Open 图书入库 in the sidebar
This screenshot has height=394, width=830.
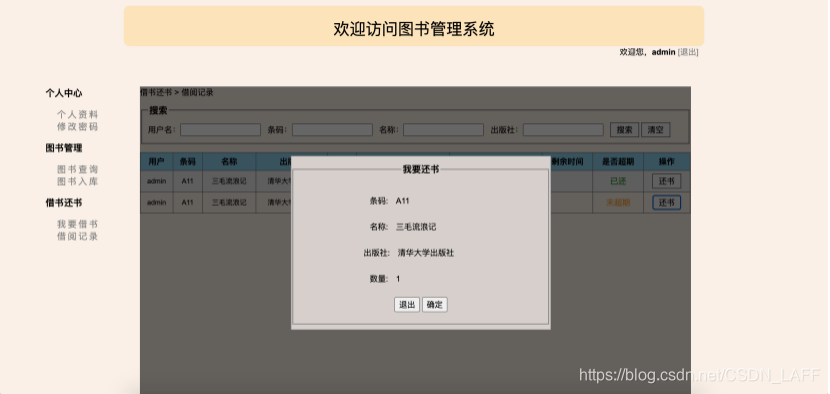(x=77, y=182)
